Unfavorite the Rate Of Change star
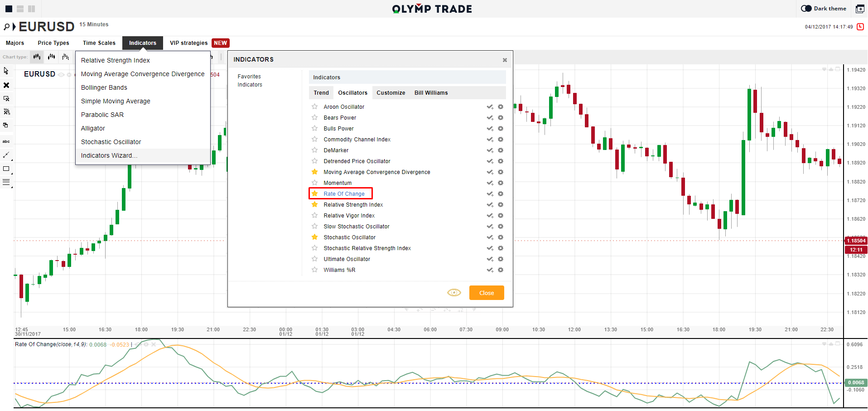The image size is (868, 411). [314, 194]
